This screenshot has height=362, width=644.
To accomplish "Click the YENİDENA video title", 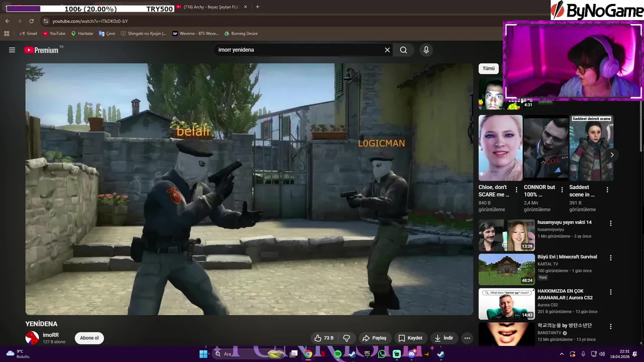I will [42, 324].
